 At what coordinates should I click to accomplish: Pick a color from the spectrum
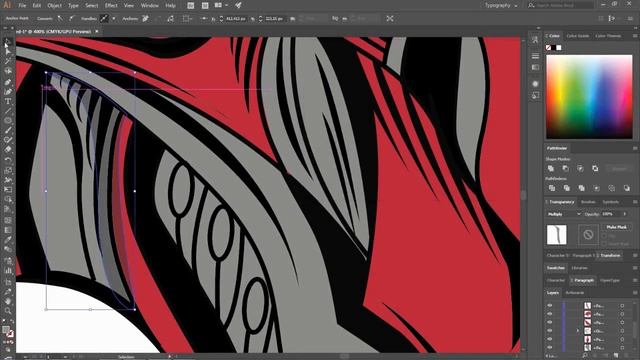pos(589,97)
